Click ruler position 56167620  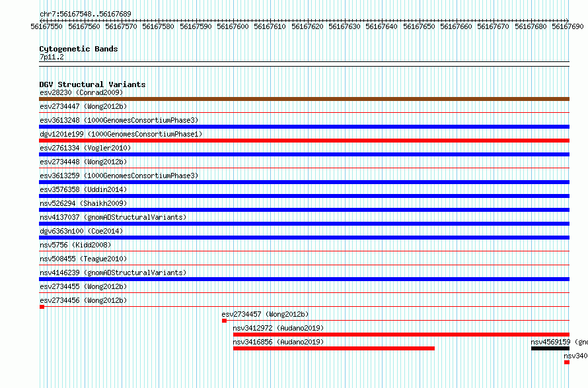click(307, 26)
